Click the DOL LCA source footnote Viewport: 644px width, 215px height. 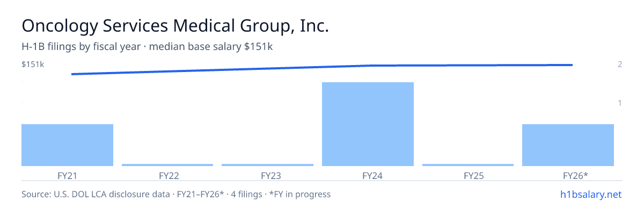coord(176,194)
